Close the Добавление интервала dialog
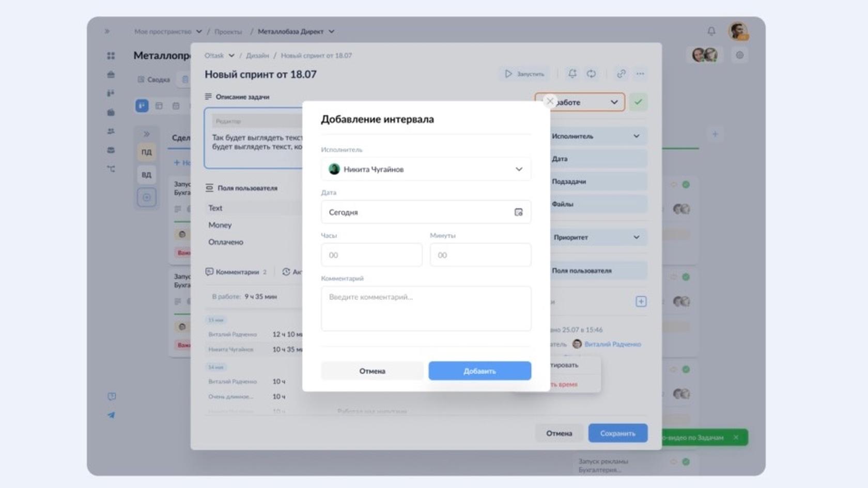 point(550,101)
